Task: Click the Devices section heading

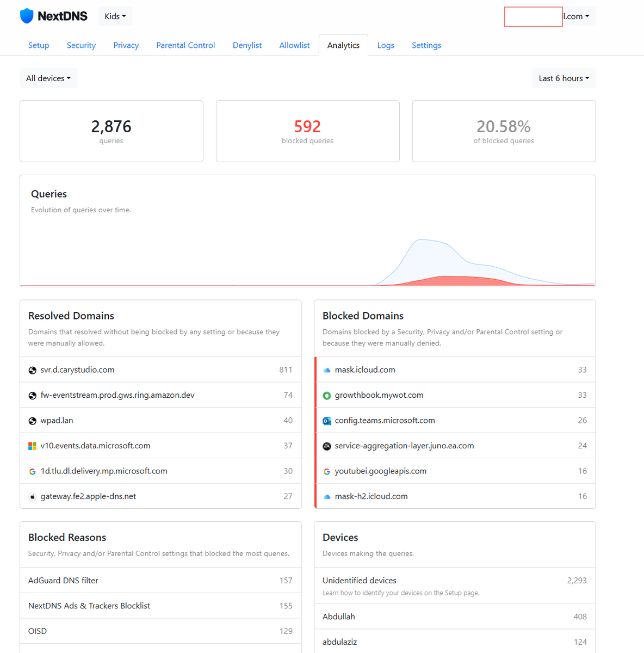Action: point(340,537)
